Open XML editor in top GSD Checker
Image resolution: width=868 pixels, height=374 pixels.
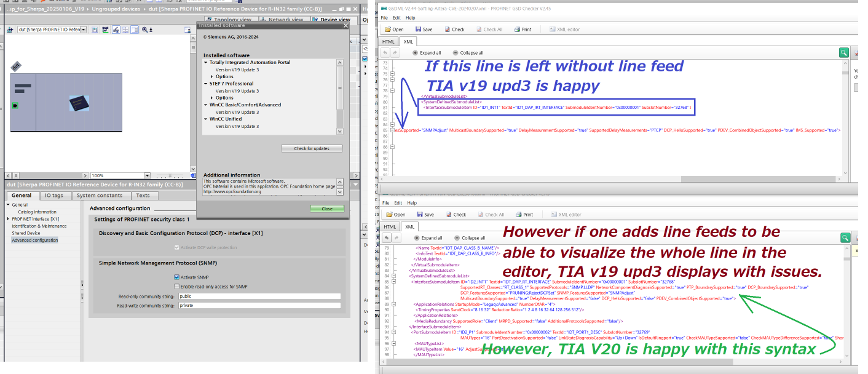tap(565, 30)
